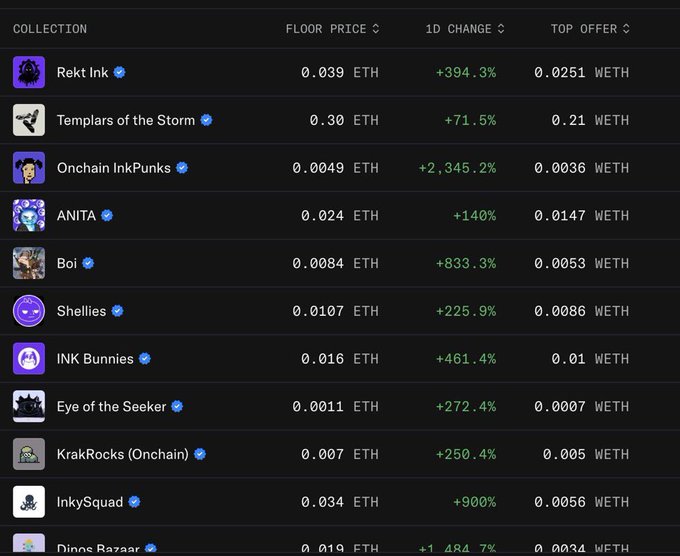
Task: Sort by 1D Change column
Action: pos(465,29)
